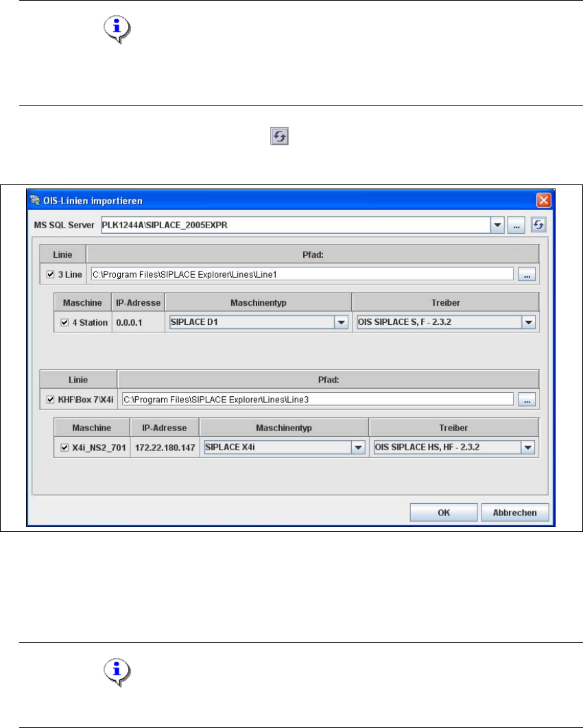Close the OIS-Linien importieren dialog
The image size is (583, 728).
tap(543, 200)
